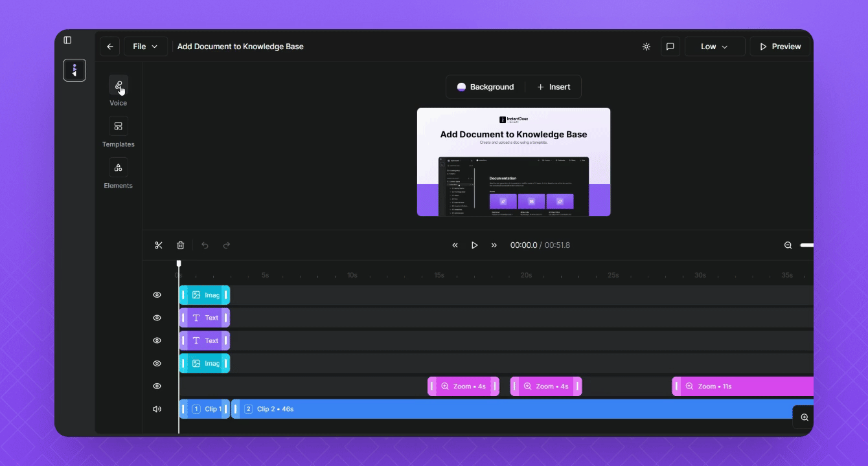Hide the Zoom track with its eye icon

[x=157, y=386]
